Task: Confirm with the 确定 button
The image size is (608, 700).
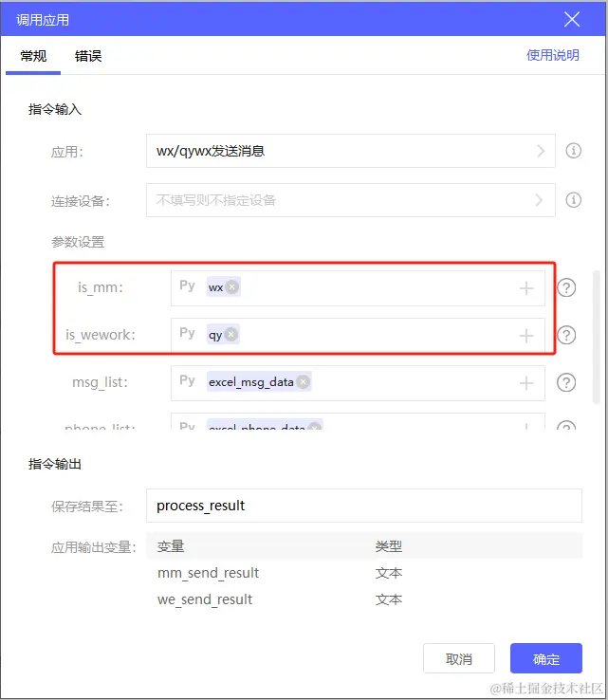Action: (x=546, y=658)
